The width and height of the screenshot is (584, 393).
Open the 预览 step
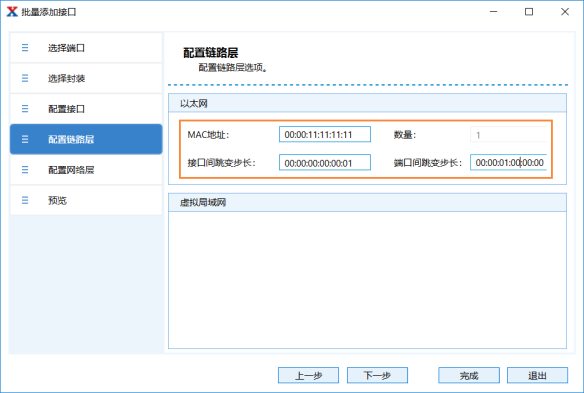[x=86, y=200]
